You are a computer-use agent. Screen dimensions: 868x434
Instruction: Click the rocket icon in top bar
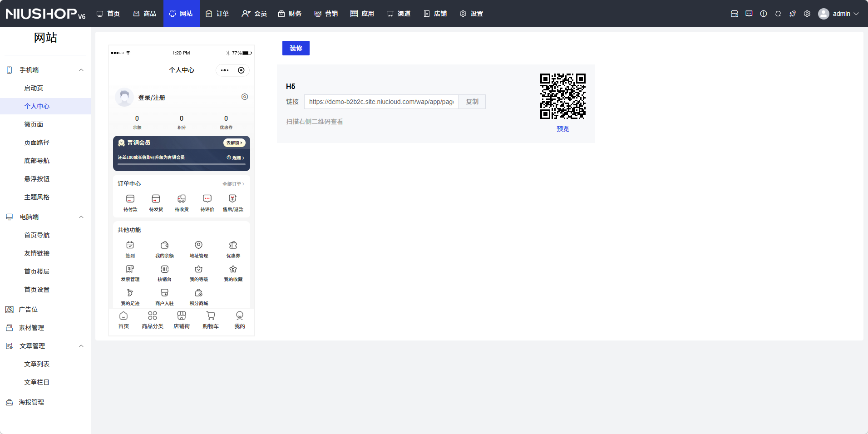tap(793, 14)
